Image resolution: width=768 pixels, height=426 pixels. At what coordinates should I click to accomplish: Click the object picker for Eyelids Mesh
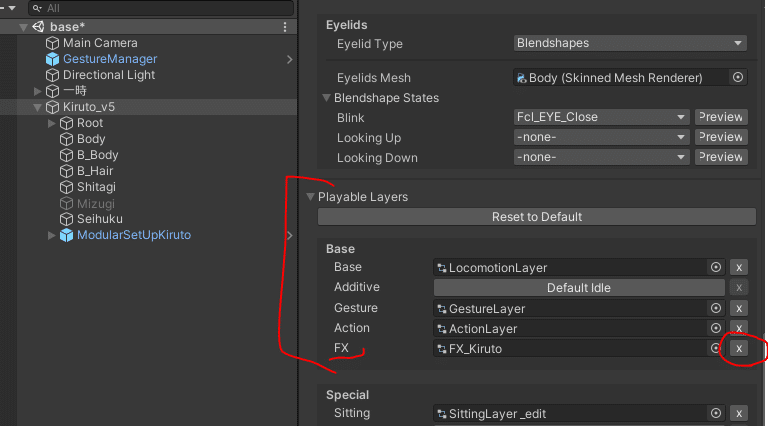coord(738,77)
